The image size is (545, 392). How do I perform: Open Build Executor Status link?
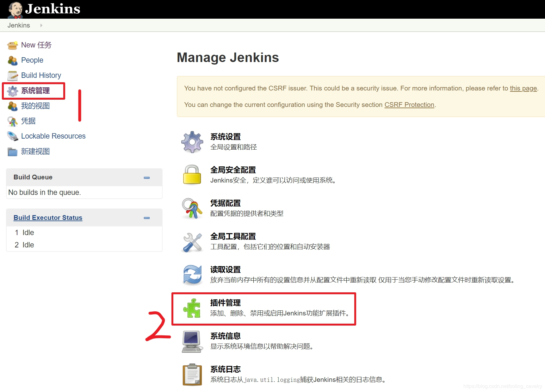[x=48, y=218]
